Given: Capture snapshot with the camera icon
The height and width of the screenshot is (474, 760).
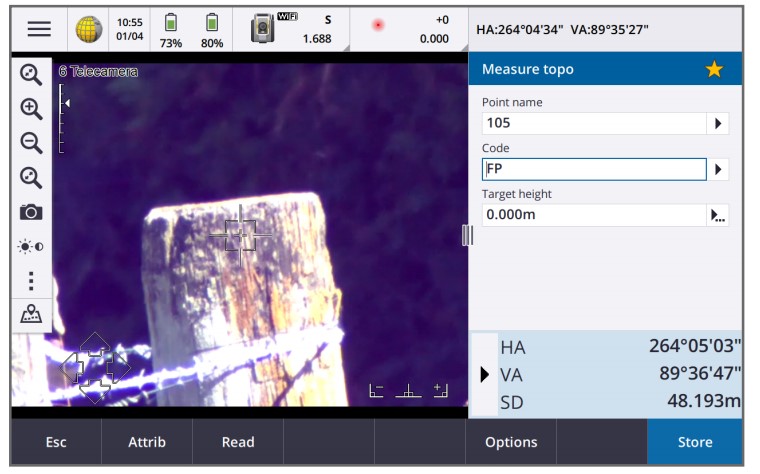Looking at the screenshot, I should [x=31, y=212].
